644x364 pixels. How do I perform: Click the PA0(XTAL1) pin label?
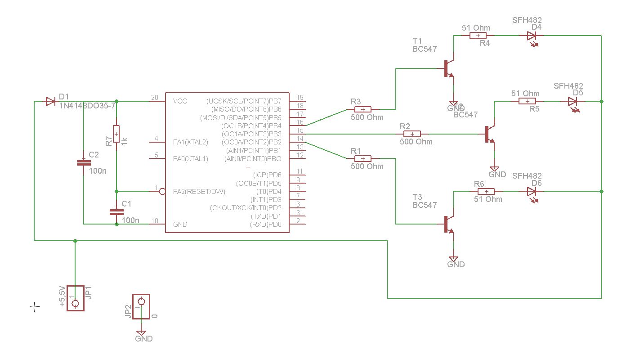pos(191,158)
